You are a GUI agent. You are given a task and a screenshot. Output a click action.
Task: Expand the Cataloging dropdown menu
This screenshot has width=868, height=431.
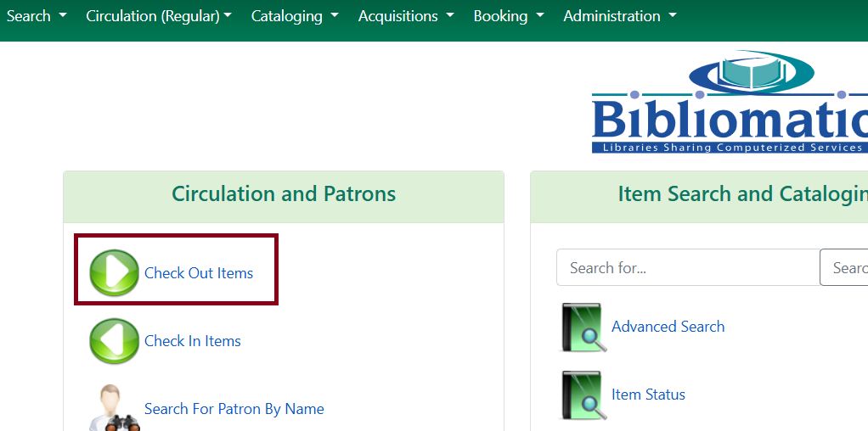point(295,16)
